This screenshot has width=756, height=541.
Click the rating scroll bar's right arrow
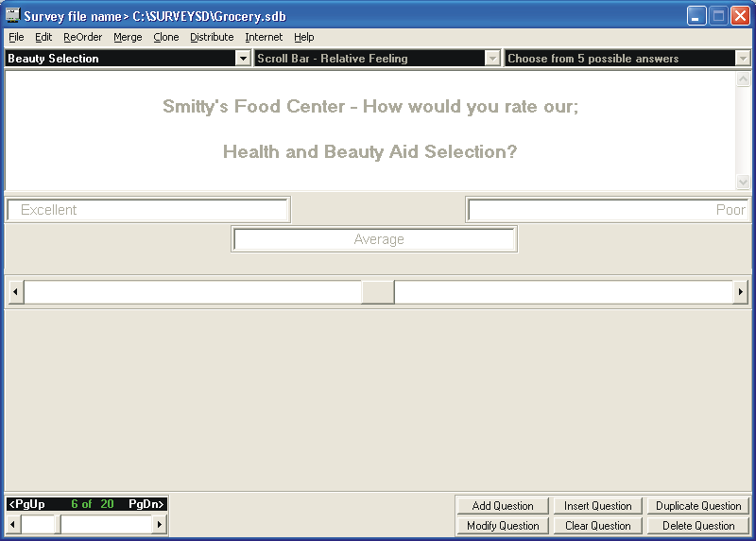click(x=740, y=292)
